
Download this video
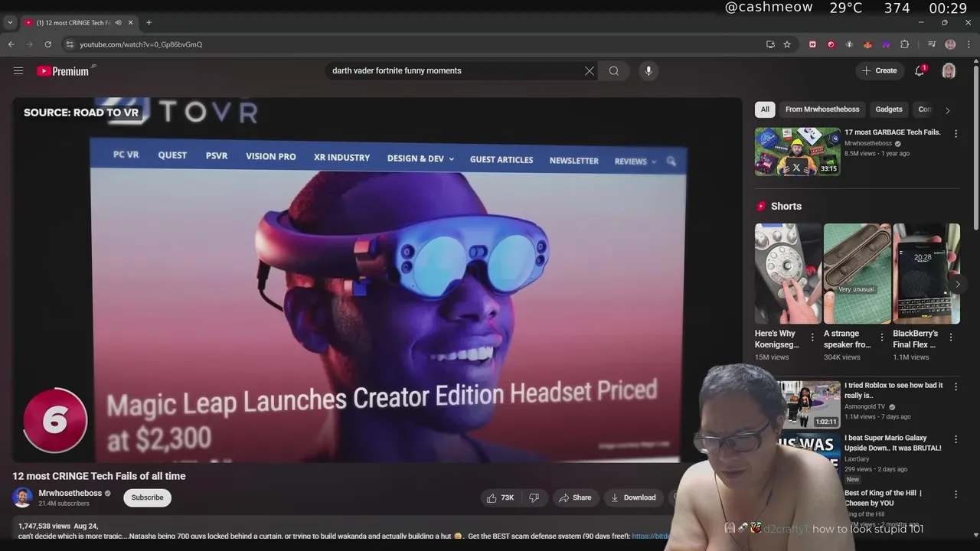(632, 497)
